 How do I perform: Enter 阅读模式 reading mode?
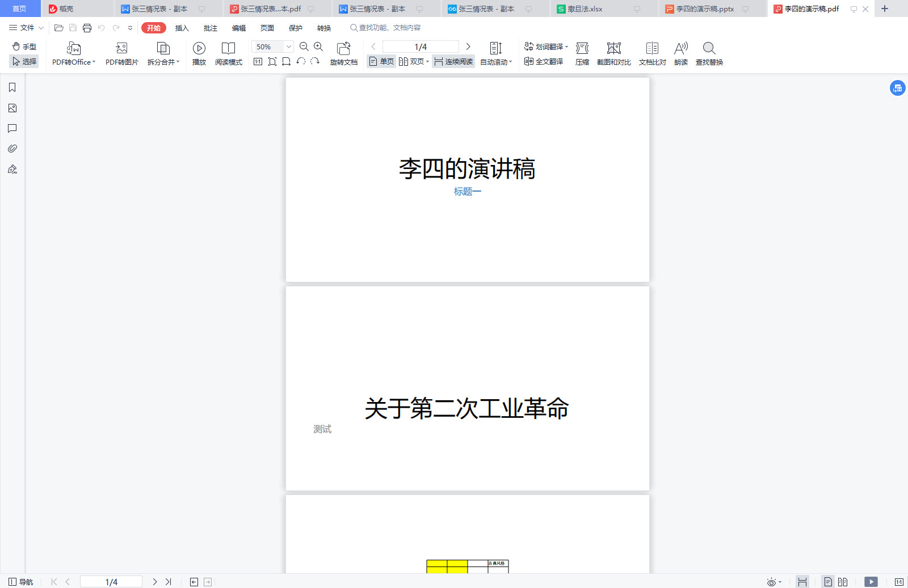[x=229, y=54]
